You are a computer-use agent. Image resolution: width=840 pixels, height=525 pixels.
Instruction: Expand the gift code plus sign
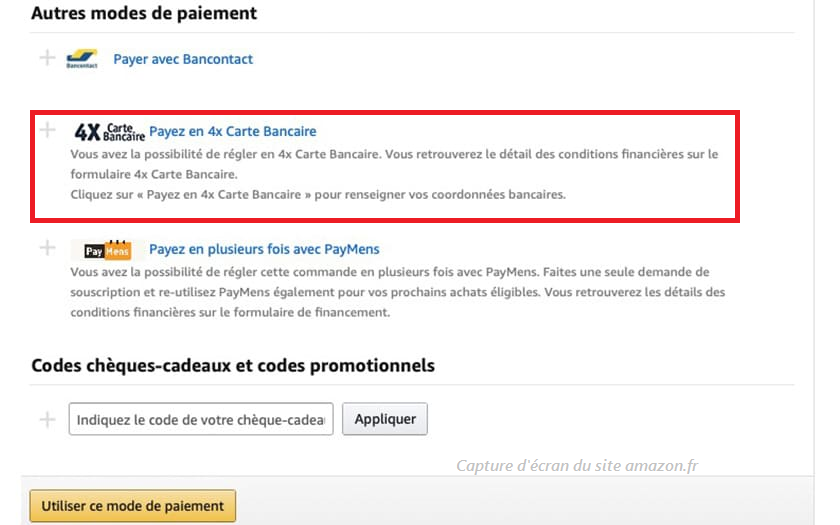pyautogui.click(x=47, y=419)
